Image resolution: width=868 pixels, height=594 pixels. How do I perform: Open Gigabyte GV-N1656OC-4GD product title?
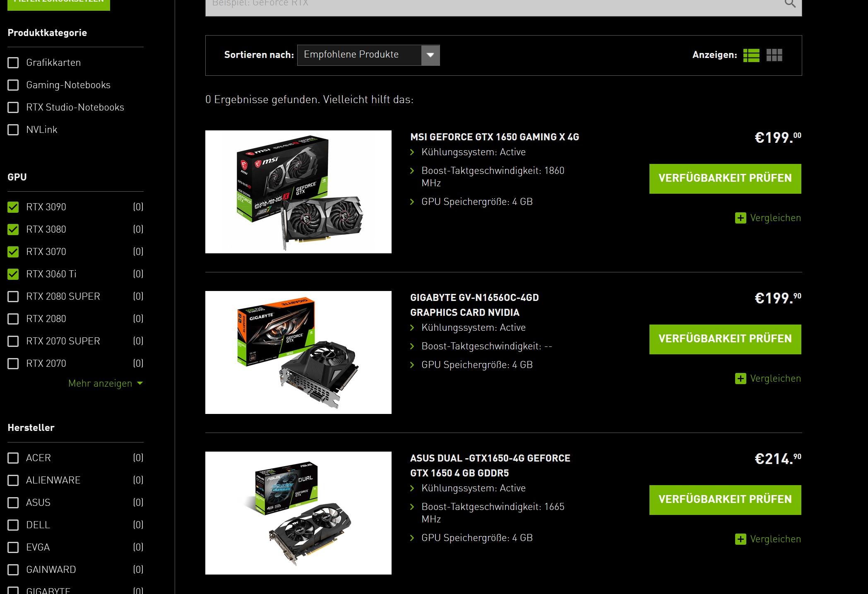coord(474,305)
